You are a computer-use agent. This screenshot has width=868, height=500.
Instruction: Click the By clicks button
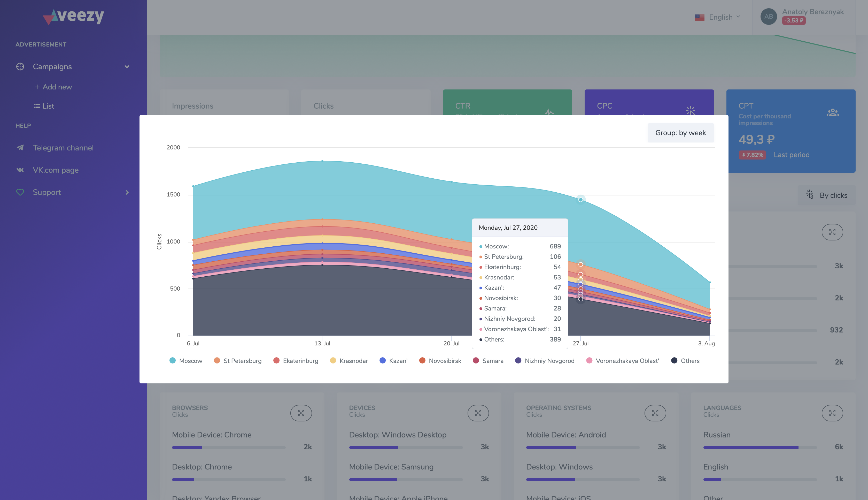pos(826,195)
